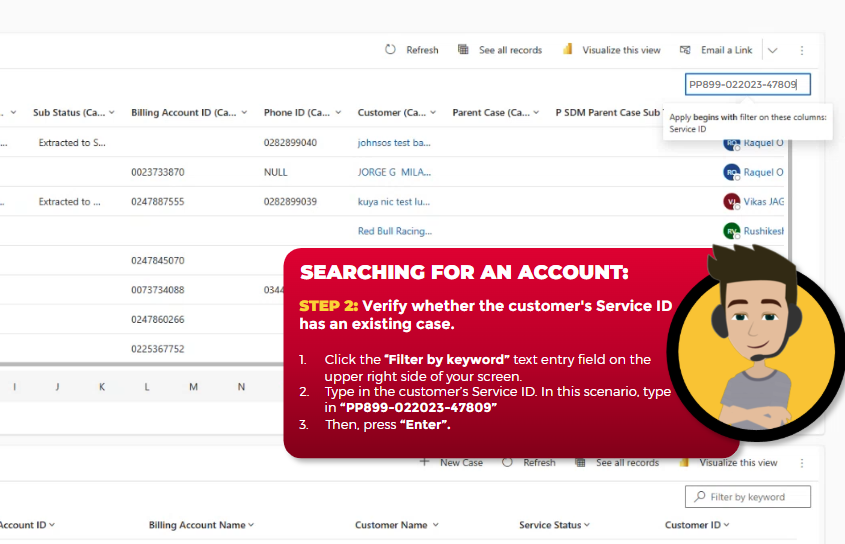Click lower Filter by keyword field

tap(747, 497)
